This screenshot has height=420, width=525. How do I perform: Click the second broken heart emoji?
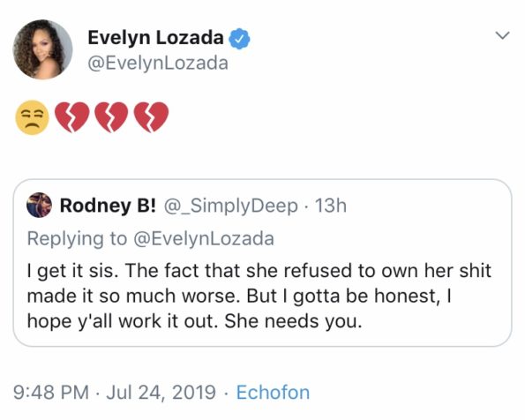pyautogui.click(x=111, y=117)
